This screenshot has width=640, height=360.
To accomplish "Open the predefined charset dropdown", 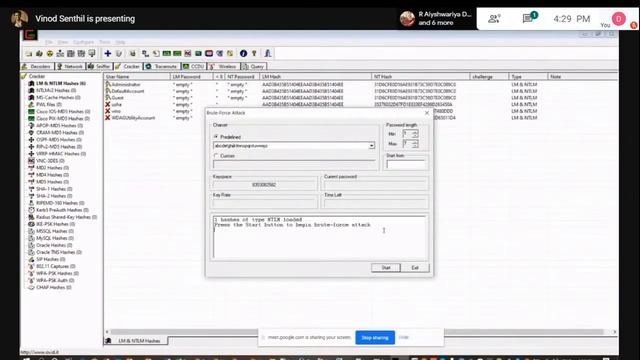I will tap(371, 146).
